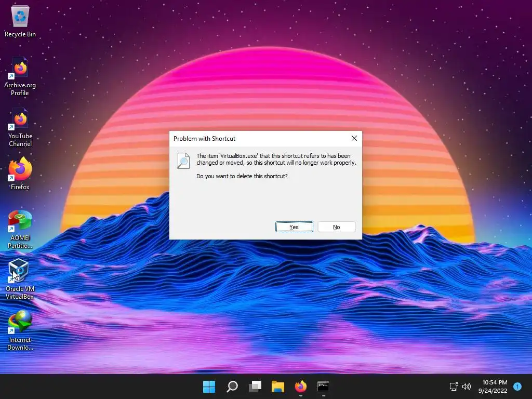The width and height of the screenshot is (532, 399).
Task: Open the clock showing 10:54 PM
Action: 493,387
